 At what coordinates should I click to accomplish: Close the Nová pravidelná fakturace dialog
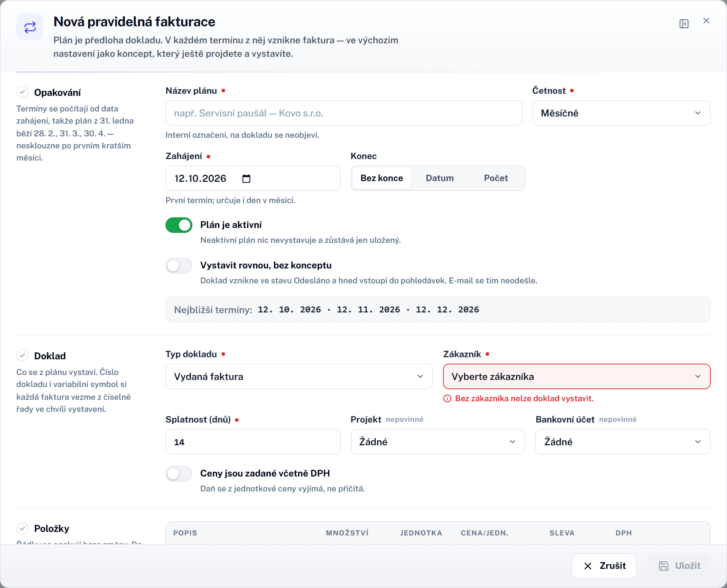(x=706, y=21)
